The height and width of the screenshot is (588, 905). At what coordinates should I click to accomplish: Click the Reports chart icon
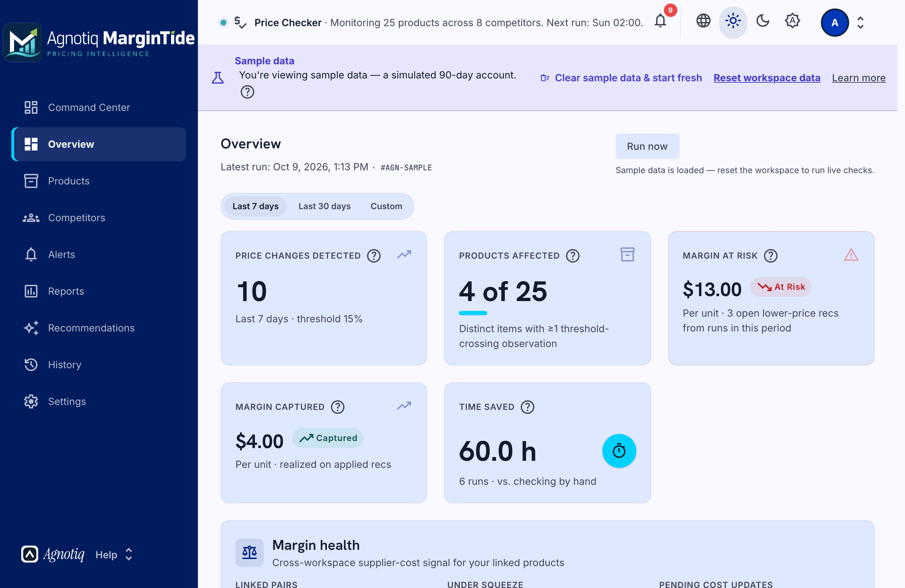[31, 291]
